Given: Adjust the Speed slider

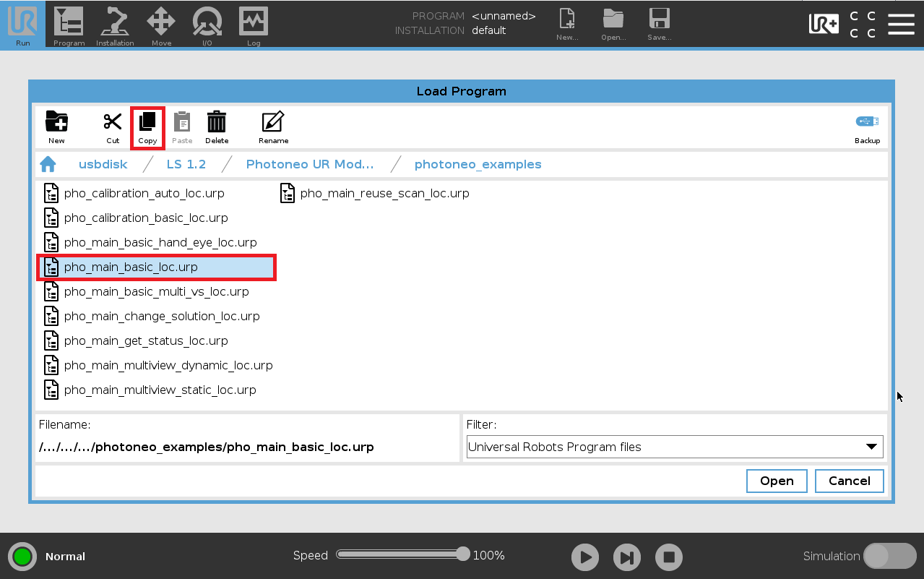Looking at the screenshot, I should pyautogui.click(x=403, y=554).
